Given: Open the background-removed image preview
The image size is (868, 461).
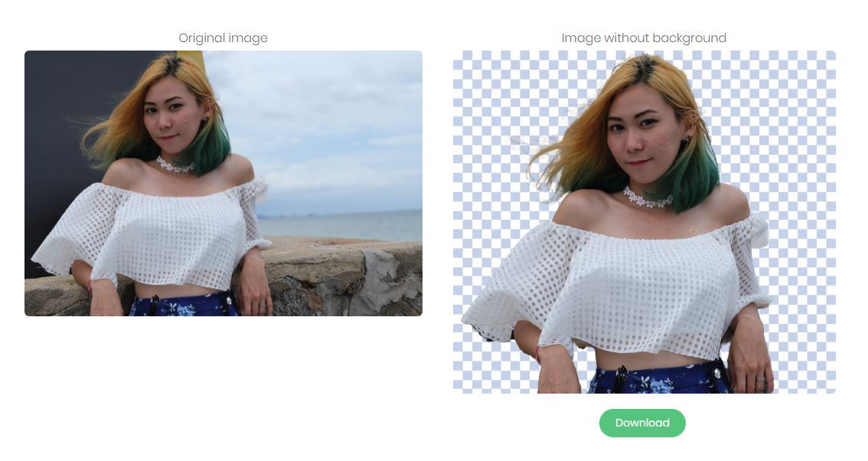Looking at the screenshot, I should pyautogui.click(x=644, y=222).
